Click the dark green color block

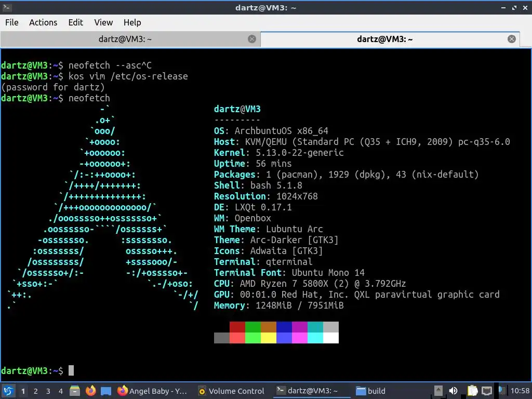click(253, 327)
